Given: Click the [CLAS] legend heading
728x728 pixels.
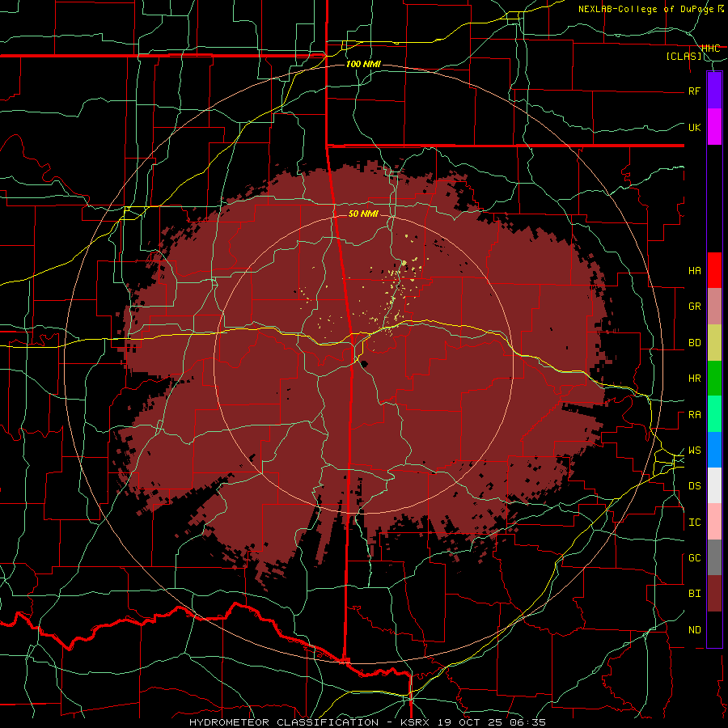Looking at the screenshot, I should click(684, 57).
